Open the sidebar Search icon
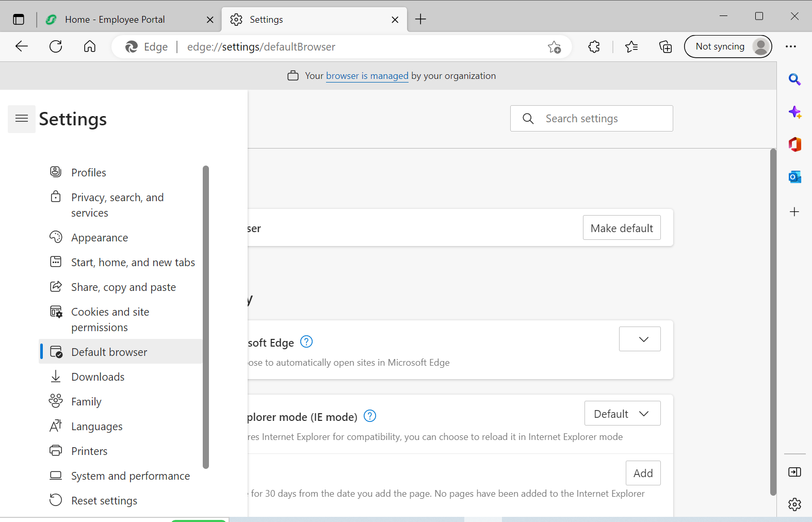 click(x=794, y=79)
